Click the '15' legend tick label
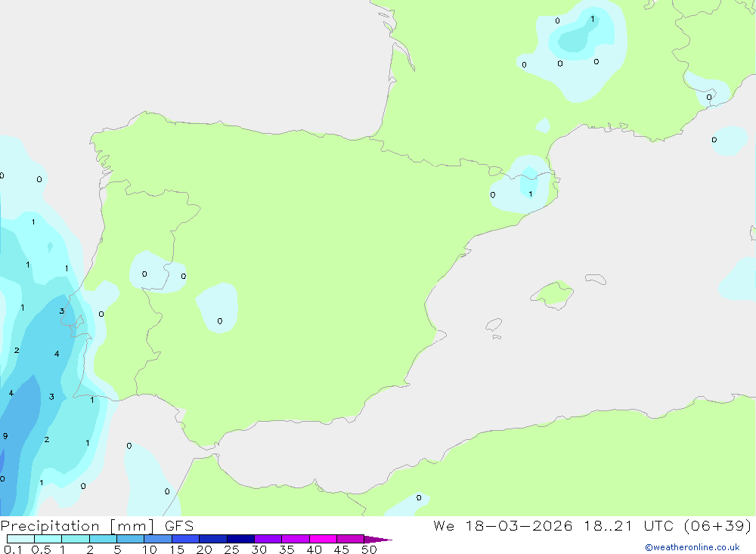756x554 pixels. (177, 549)
